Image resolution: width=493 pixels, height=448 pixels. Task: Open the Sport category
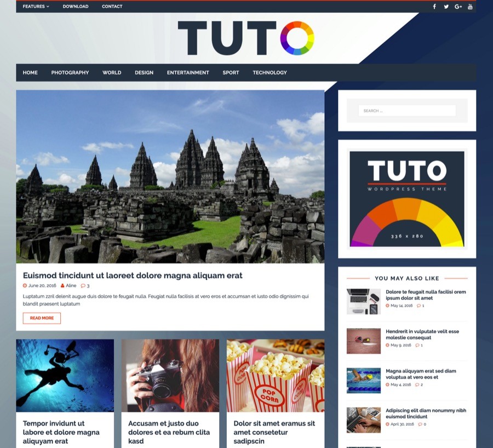(231, 73)
